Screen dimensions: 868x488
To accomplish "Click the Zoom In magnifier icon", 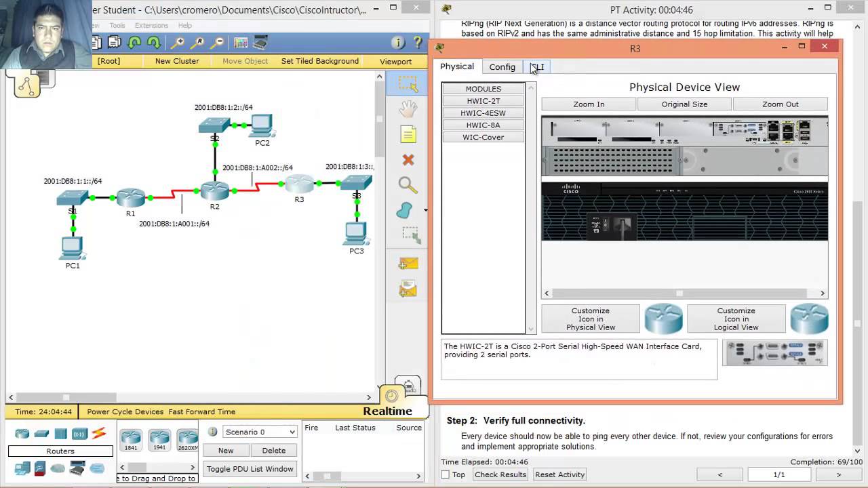I will 178,43.
